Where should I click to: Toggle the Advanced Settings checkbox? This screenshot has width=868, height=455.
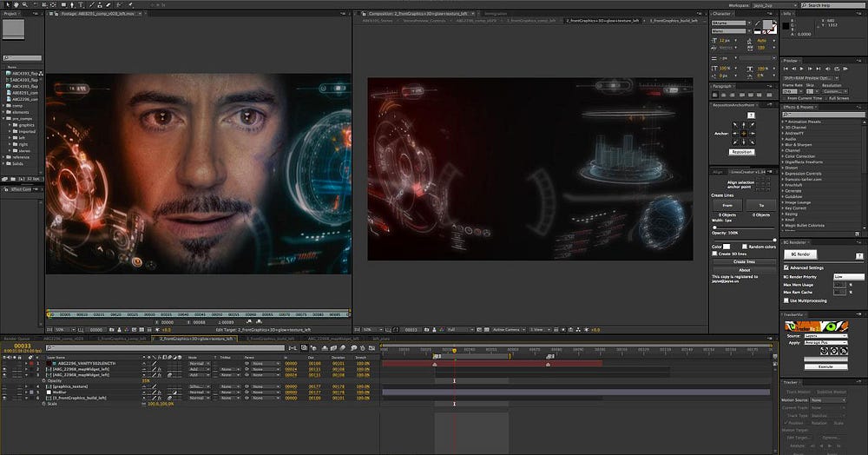point(786,267)
